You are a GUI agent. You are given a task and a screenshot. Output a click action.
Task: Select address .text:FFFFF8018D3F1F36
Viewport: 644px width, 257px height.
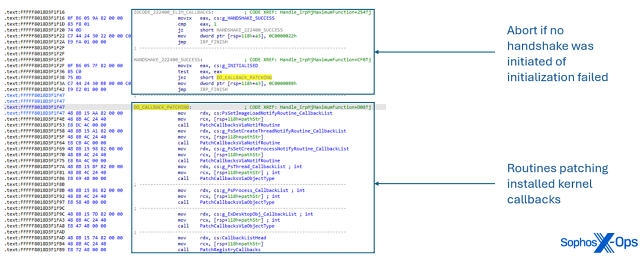click(x=35, y=71)
